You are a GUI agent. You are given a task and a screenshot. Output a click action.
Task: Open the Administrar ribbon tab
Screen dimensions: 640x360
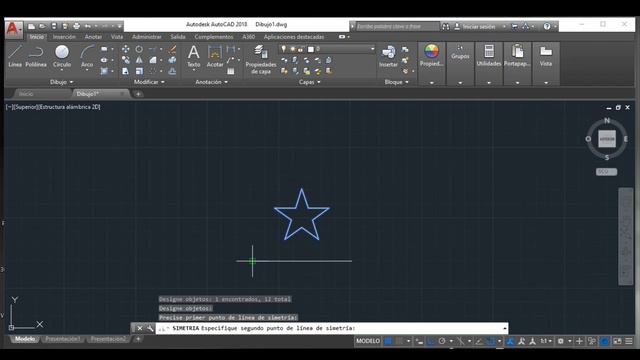click(147, 37)
